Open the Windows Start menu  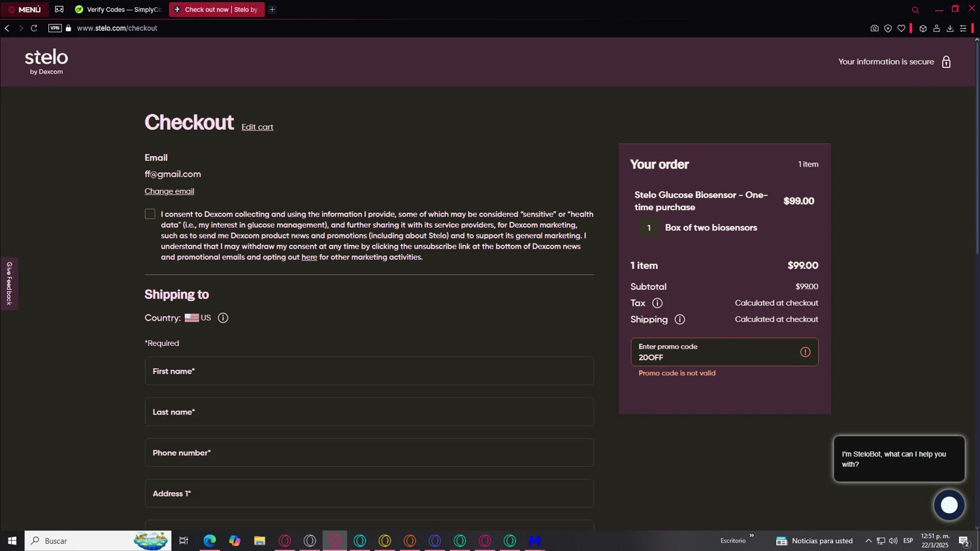coord(12,541)
